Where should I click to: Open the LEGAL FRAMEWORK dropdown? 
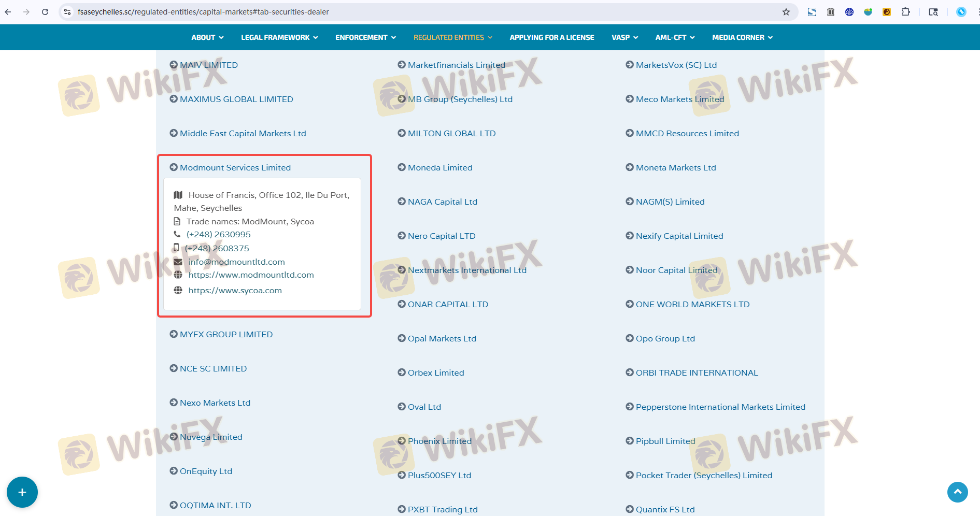(279, 37)
